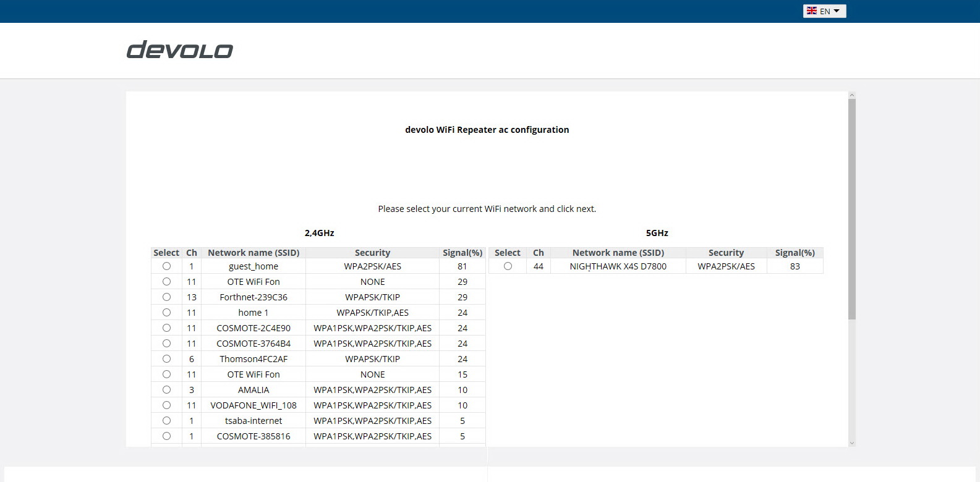Click the "AMALIA" network name
Viewport: 980px width, 482px height.
pyautogui.click(x=254, y=390)
